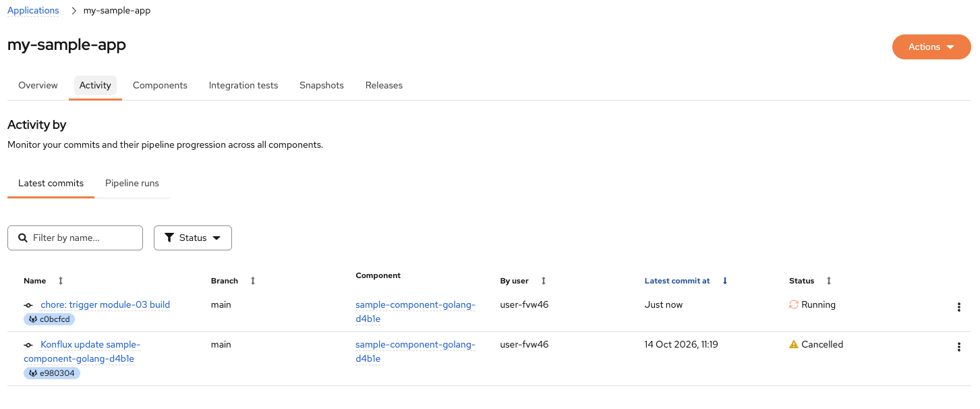980x409 pixels.
Task: Click the Status column header
Action: coord(802,281)
